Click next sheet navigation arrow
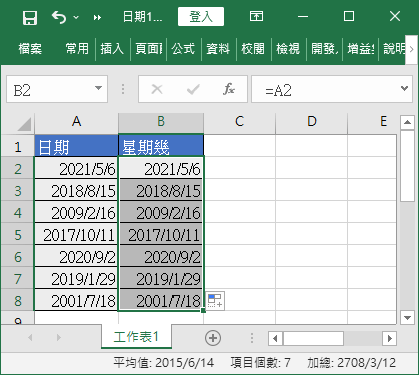 pyautogui.click(x=59, y=338)
